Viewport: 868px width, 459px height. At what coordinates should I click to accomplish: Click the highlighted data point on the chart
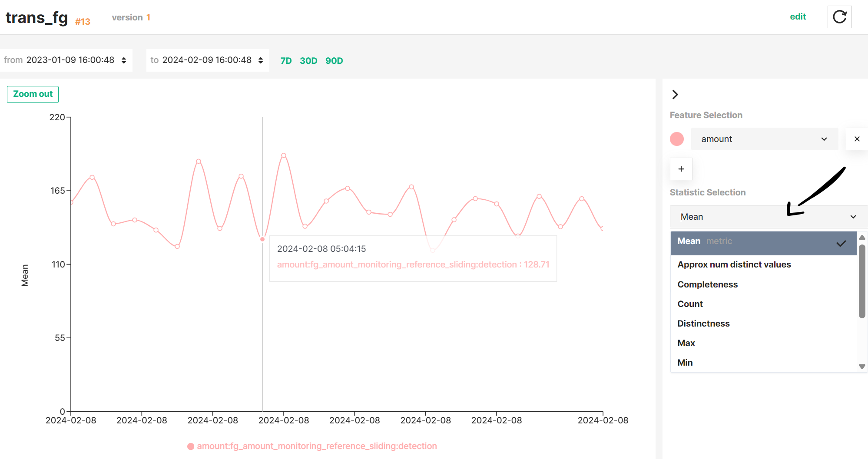pyautogui.click(x=262, y=238)
